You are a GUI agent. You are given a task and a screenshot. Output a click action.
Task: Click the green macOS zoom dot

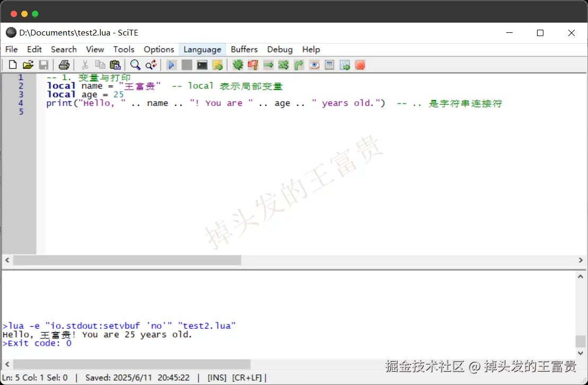click(35, 14)
